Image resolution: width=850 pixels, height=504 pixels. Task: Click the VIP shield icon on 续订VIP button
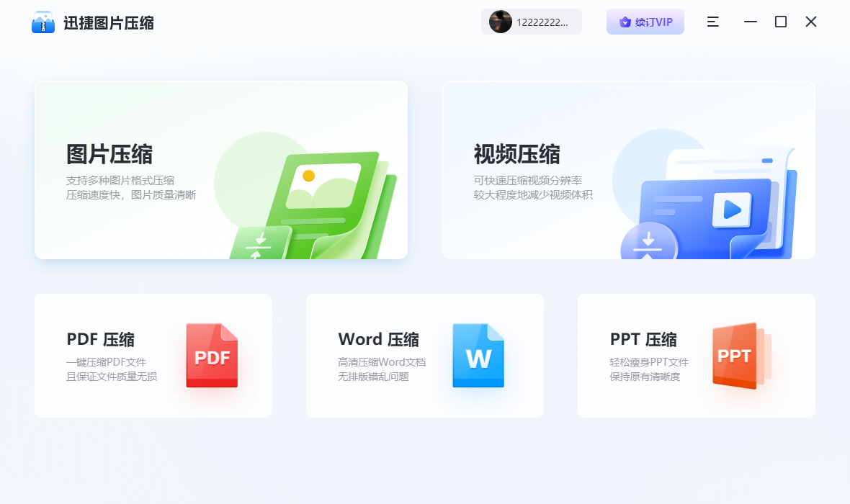625,22
